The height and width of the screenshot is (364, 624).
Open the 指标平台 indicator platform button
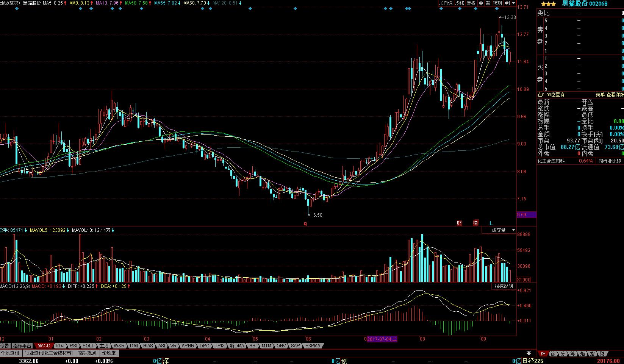click(22, 346)
